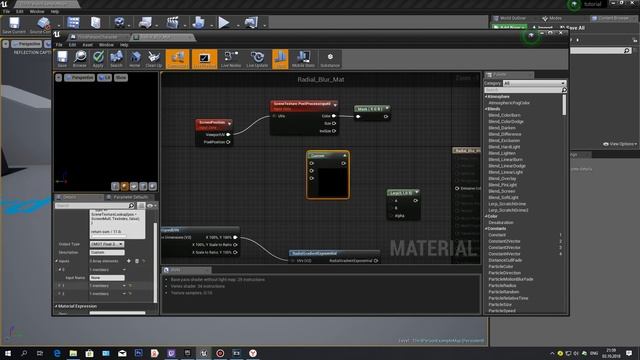The height and width of the screenshot is (360, 640).
Task: Open the Search tool in the toolbar
Action: click(116, 59)
